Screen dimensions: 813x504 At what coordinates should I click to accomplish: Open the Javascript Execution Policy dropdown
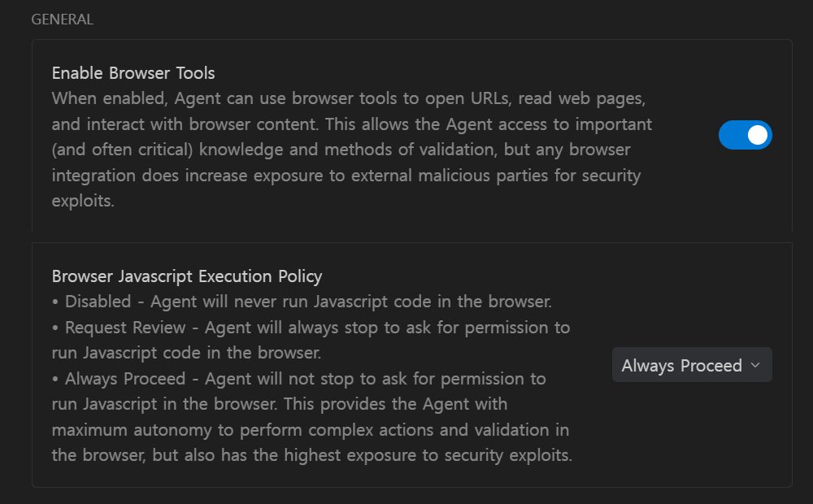tap(691, 365)
